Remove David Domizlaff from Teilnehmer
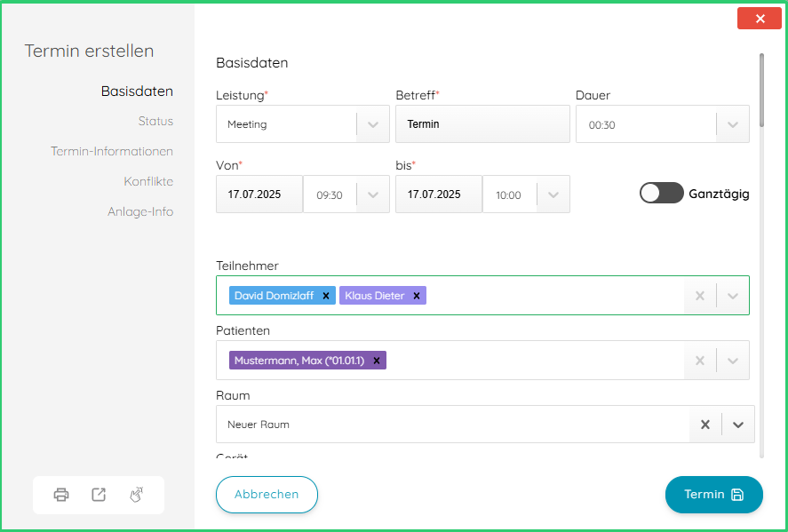 (326, 296)
